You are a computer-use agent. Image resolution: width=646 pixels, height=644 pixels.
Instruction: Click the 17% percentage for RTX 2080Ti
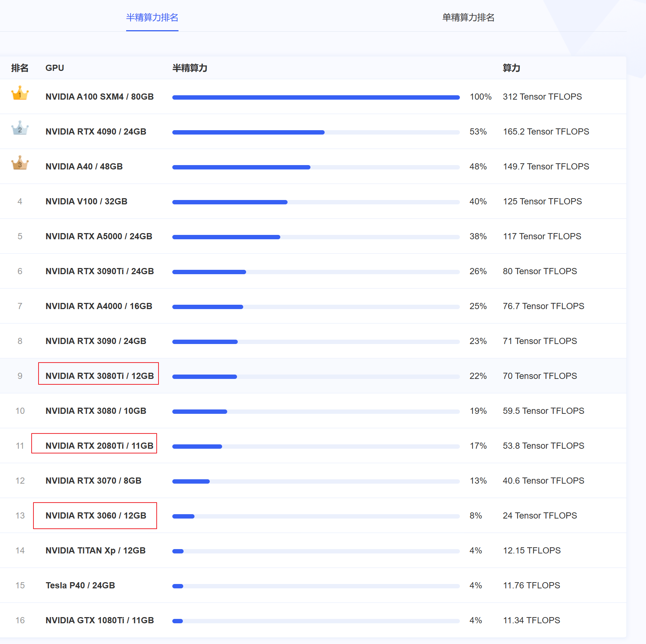click(478, 446)
